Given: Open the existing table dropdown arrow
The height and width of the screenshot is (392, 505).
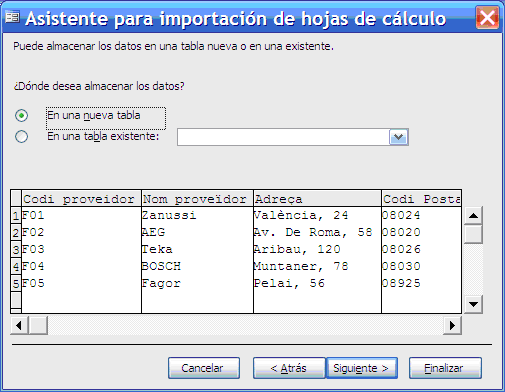Looking at the screenshot, I should pos(398,137).
